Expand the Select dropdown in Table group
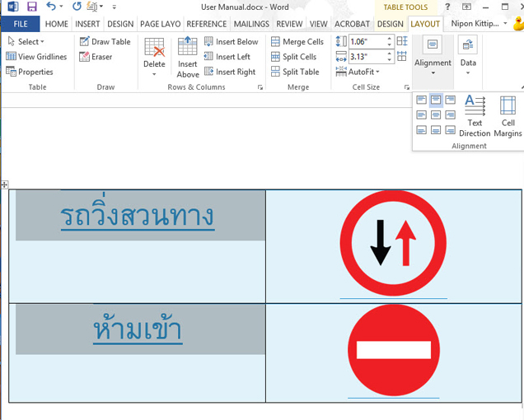 [x=26, y=42]
